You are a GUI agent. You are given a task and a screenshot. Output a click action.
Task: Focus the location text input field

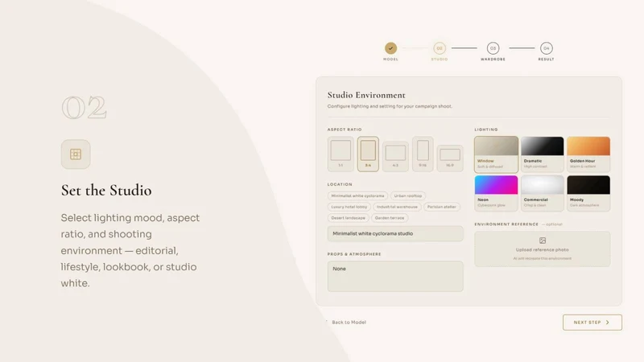[x=395, y=233]
